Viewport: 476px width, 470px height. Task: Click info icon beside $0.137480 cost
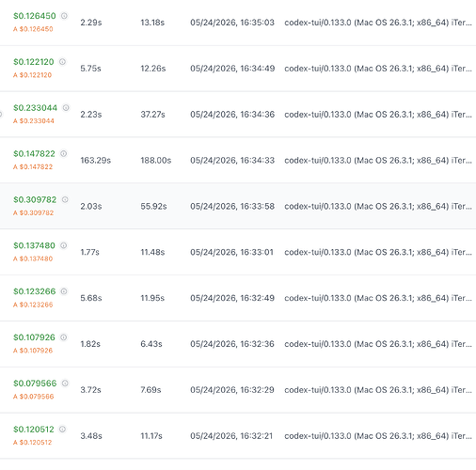pyautogui.click(x=64, y=245)
